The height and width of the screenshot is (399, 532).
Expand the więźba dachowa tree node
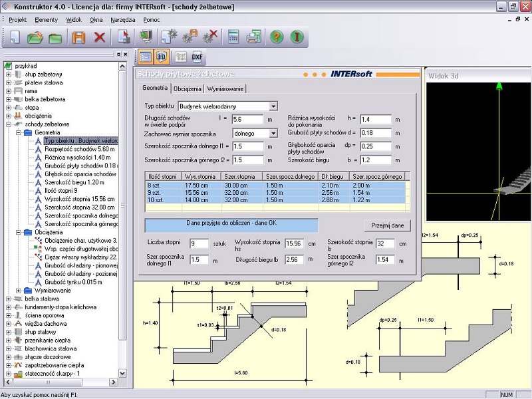coord(9,324)
